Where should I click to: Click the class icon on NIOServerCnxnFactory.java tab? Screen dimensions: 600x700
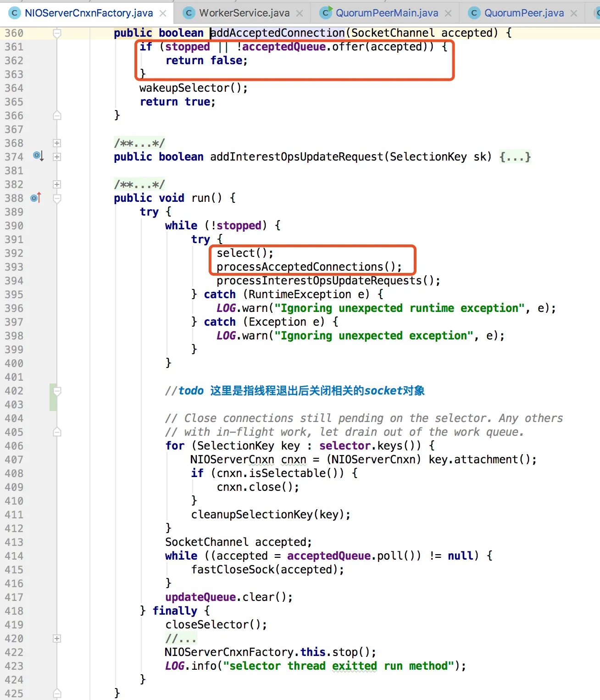point(15,13)
